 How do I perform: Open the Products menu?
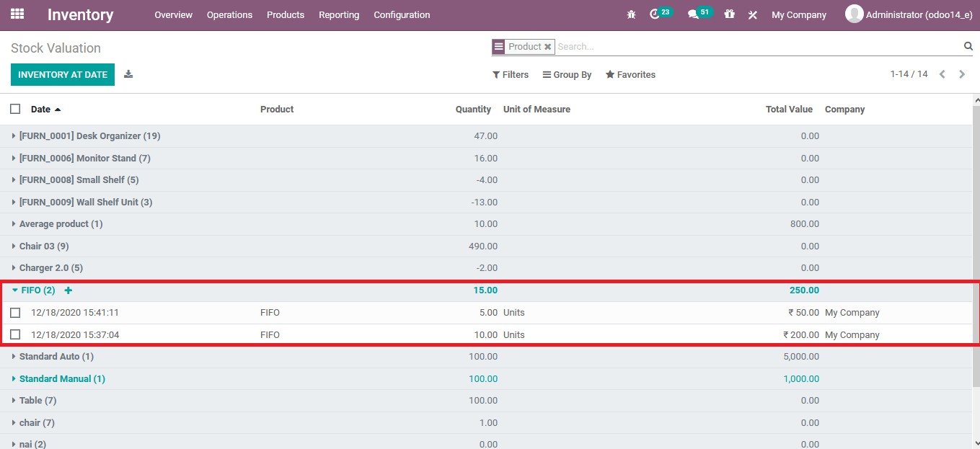pyautogui.click(x=286, y=14)
